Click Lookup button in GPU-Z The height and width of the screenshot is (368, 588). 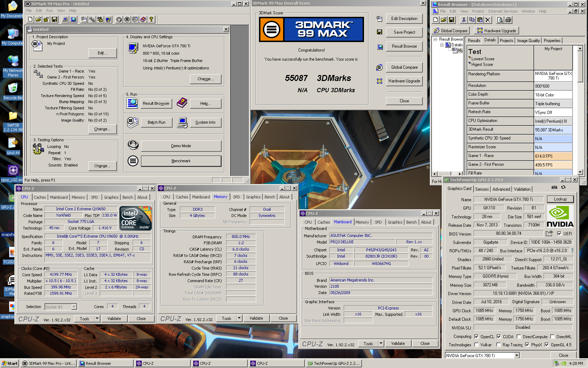coord(560,199)
